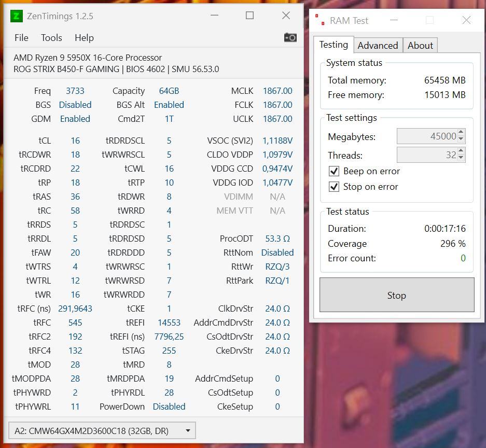Click the tRC value 58
Image resolution: width=486 pixels, height=448 pixels.
pos(75,211)
